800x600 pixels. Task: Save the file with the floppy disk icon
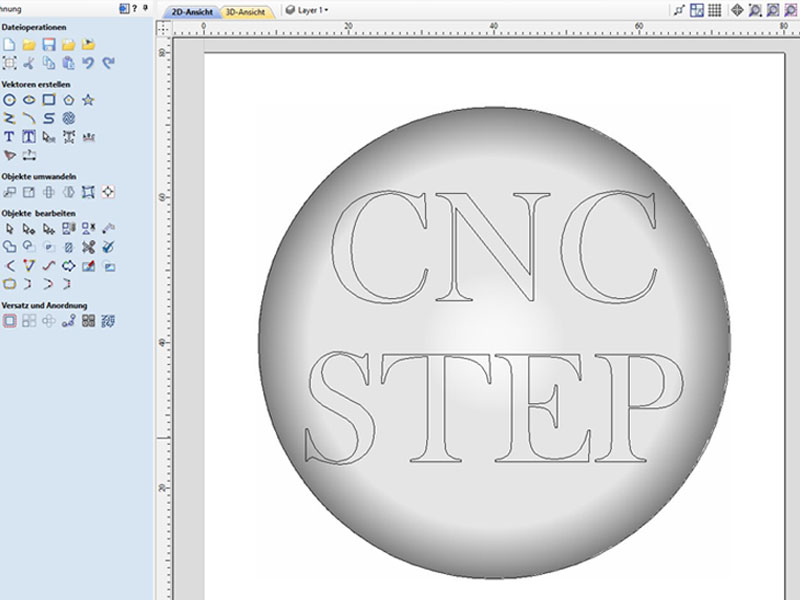(48, 44)
